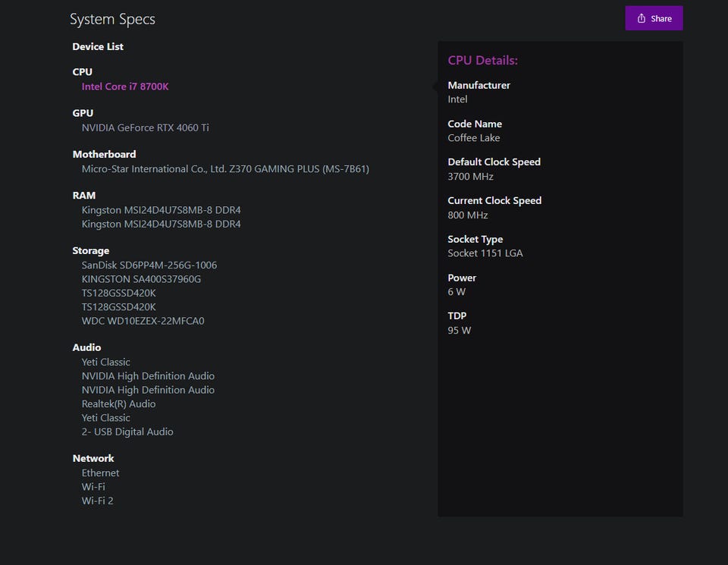Click the Coffee Lake code name value
The height and width of the screenshot is (565, 728).
(473, 138)
